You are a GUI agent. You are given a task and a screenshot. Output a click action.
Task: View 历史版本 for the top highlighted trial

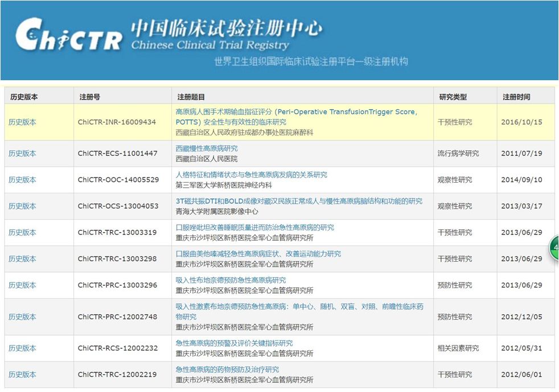(x=22, y=121)
